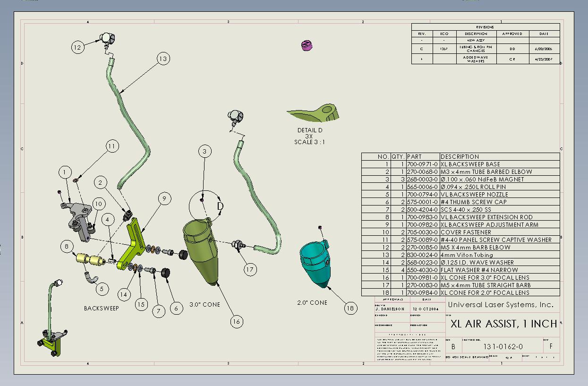
Task: Click balloon 16 under the 3.0" cone
Action: 237,322
